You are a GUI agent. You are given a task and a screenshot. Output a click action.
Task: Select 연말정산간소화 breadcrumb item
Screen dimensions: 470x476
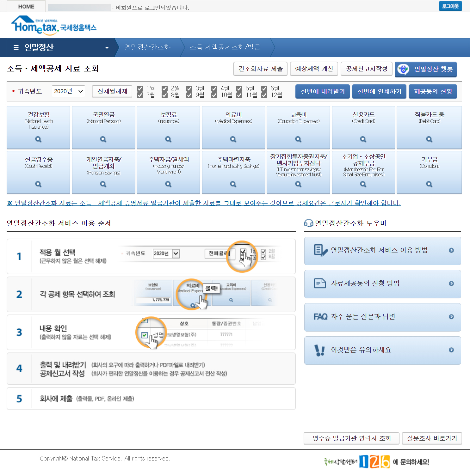point(147,47)
